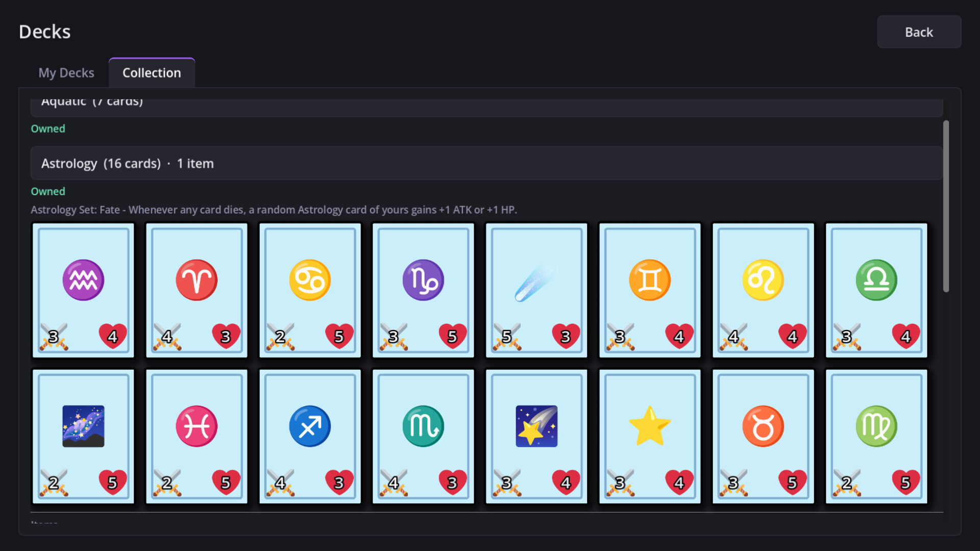Choose the Taurus card
Screen dimensions: 980x551
coord(763,437)
